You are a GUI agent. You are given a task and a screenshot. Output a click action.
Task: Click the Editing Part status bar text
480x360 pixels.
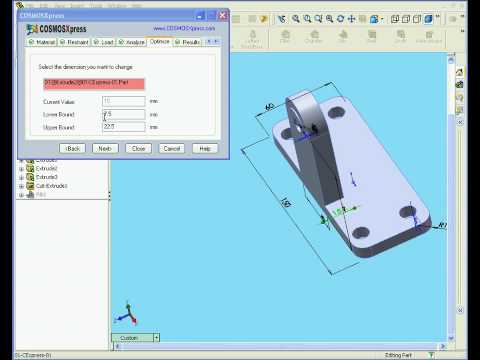398,355
